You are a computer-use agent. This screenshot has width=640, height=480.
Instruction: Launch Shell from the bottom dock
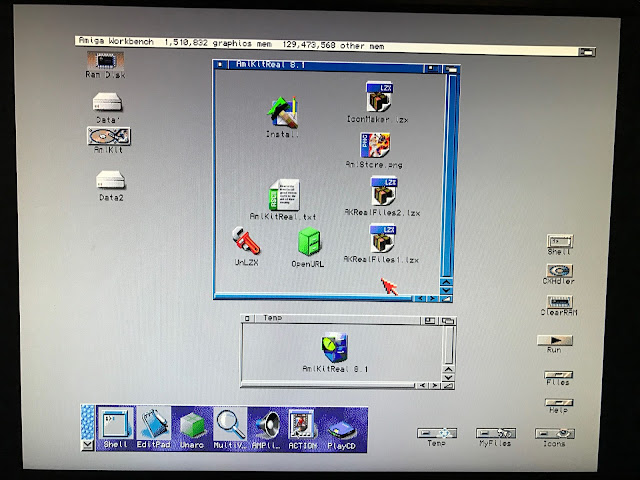[x=115, y=429]
